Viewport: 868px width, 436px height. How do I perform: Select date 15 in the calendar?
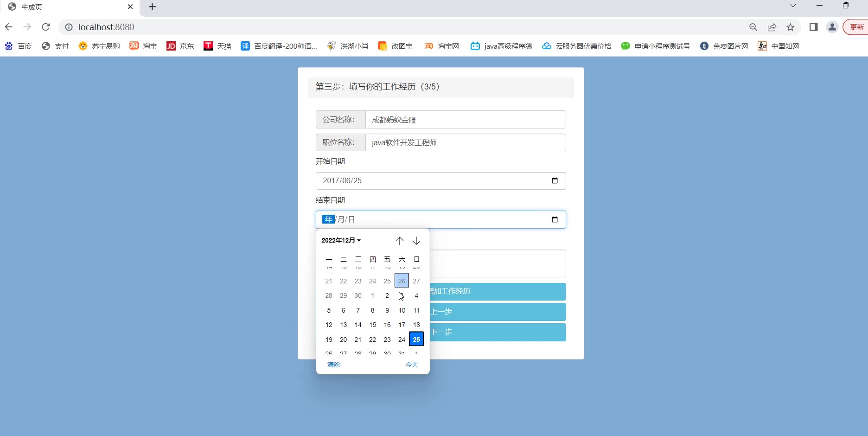click(372, 325)
